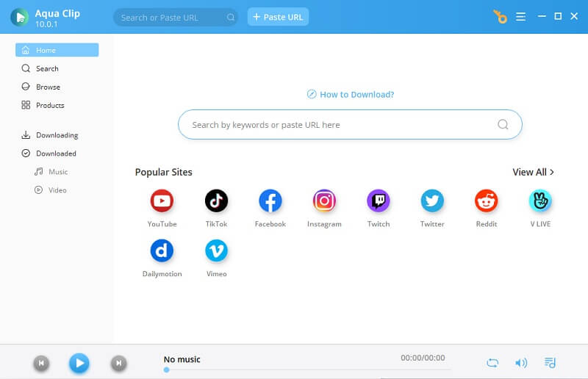The height and width of the screenshot is (379, 588).
Task: Skip to previous track
Action: (41, 363)
